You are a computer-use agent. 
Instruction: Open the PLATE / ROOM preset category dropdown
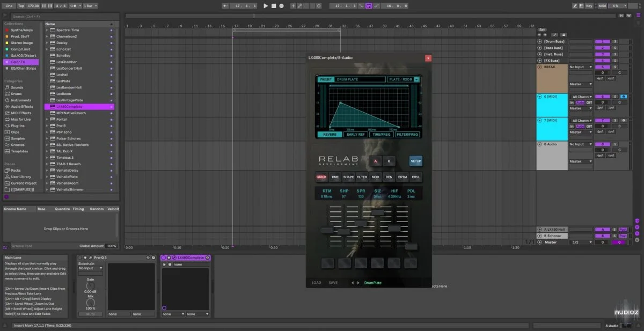tap(403, 79)
